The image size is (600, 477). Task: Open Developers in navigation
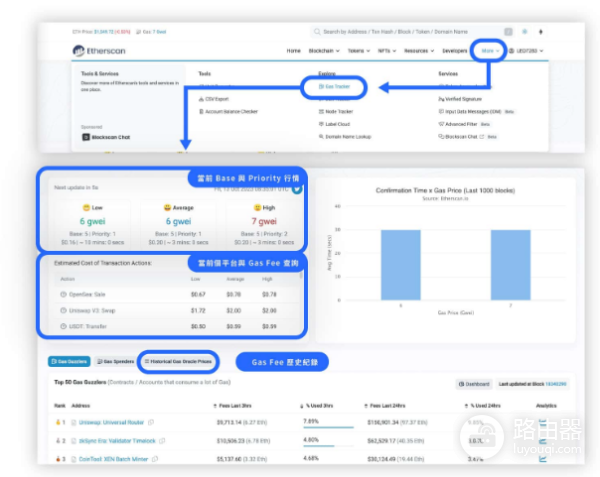[455, 51]
